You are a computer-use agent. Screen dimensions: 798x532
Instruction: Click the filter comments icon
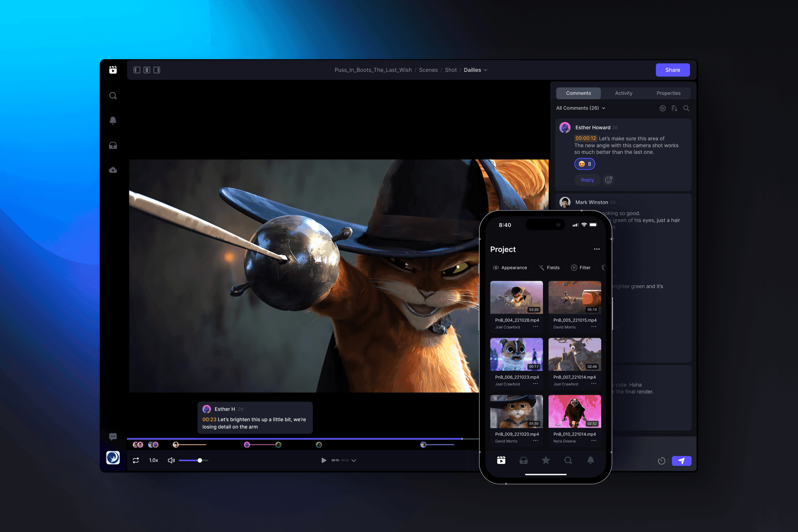(x=662, y=108)
